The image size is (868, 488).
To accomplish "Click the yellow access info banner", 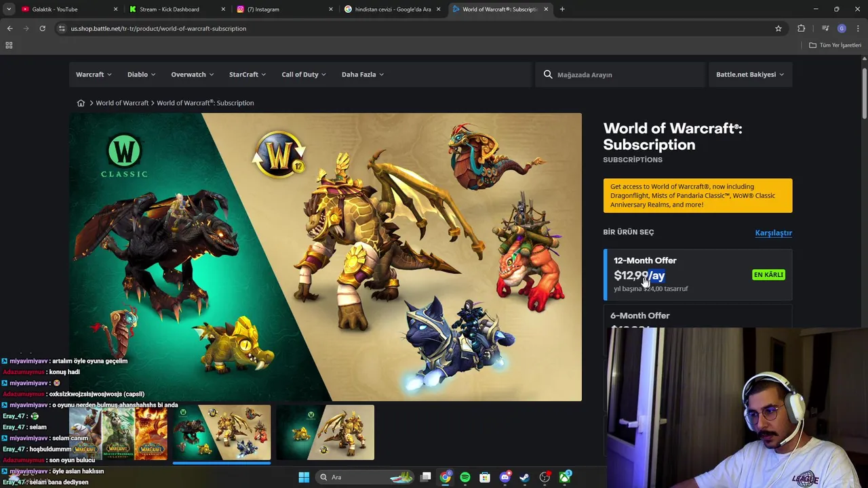I will click(698, 195).
